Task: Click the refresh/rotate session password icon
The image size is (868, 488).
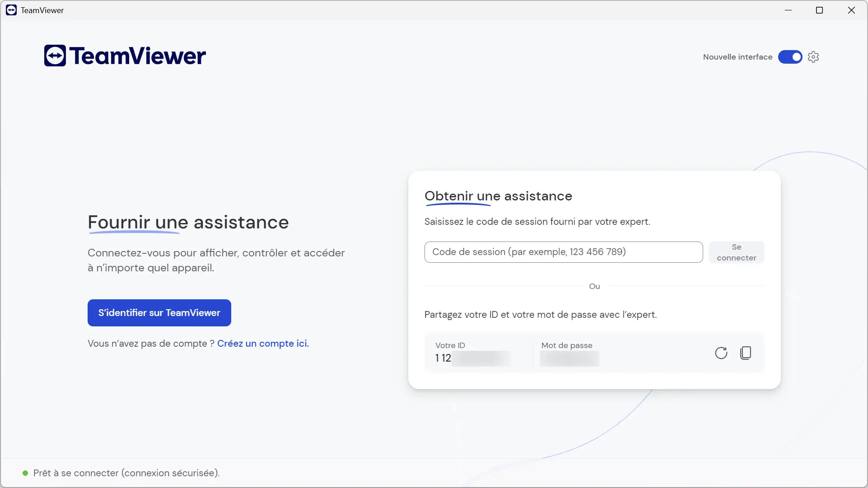Action: pyautogui.click(x=721, y=353)
